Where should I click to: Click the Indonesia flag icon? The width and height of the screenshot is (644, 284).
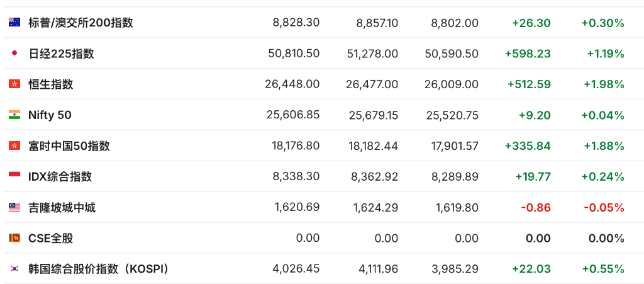point(14,176)
